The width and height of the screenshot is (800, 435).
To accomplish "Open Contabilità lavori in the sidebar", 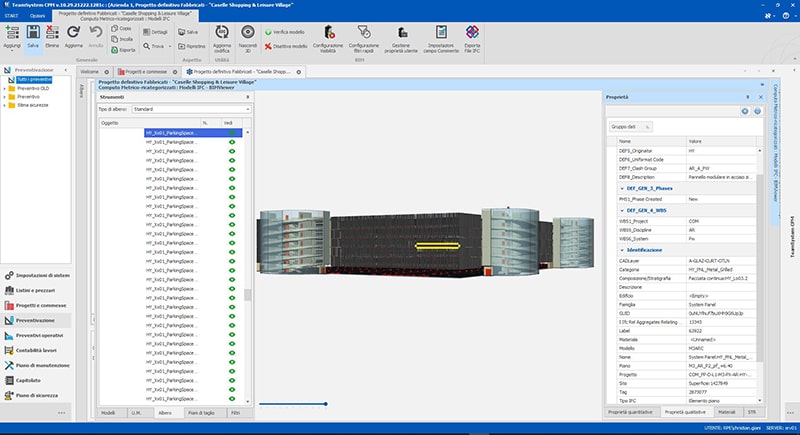I will [x=31, y=350].
